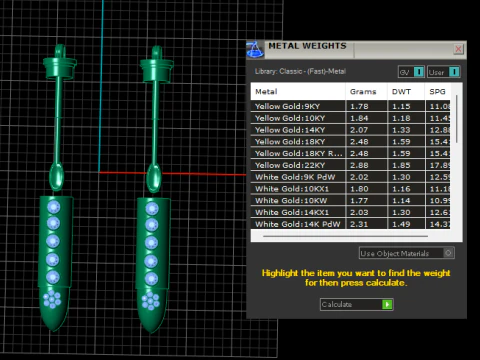
Task: Select the White Gold:10KX1 row
Action: [x=350, y=189]
